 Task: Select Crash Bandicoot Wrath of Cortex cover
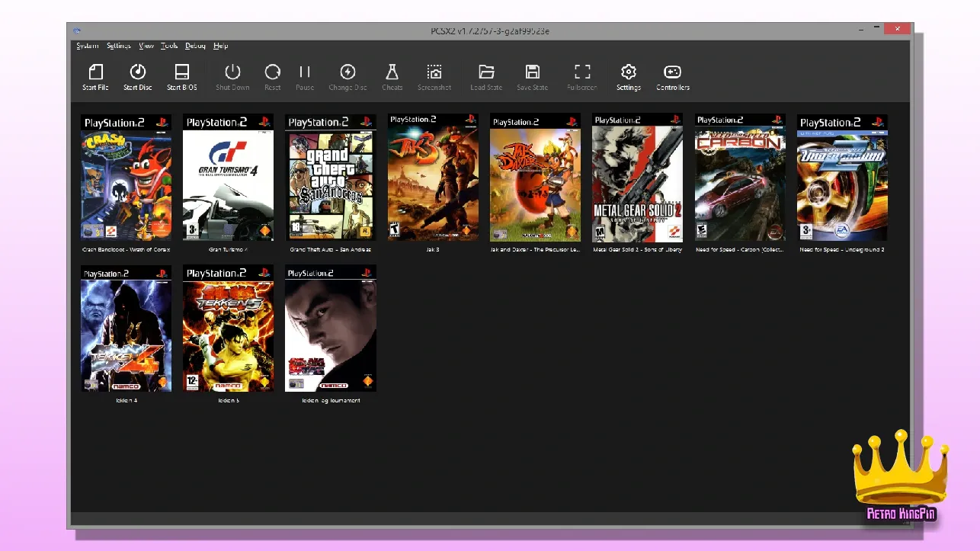[x=127, y=178]
